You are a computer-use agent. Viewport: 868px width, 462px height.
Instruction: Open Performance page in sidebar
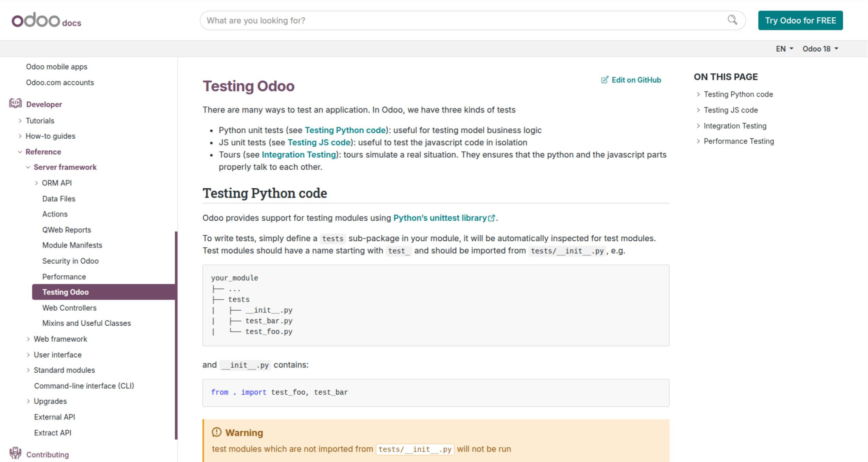pyautogui.click(x=64, y=277)
